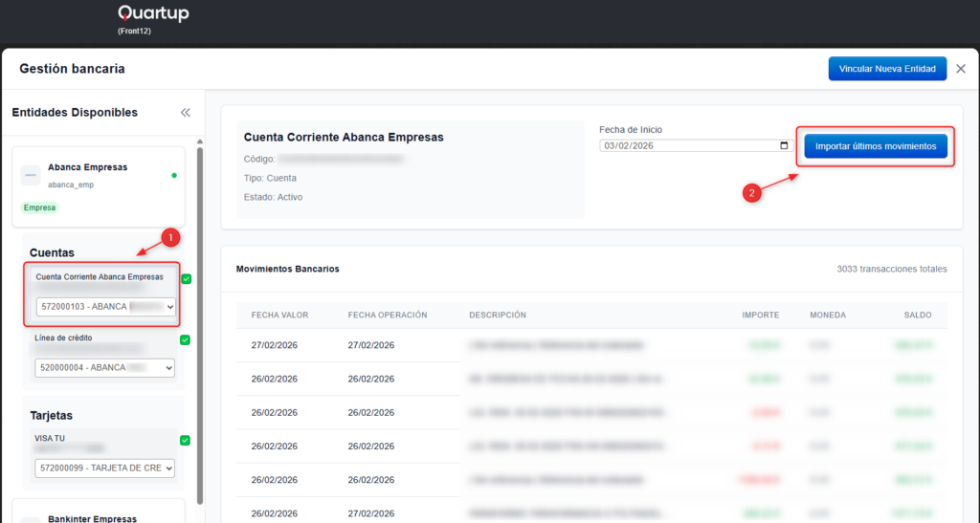Screen dimensions: 980x523
Task: Click the Quartup logo in header
Action: coord(153,13)
